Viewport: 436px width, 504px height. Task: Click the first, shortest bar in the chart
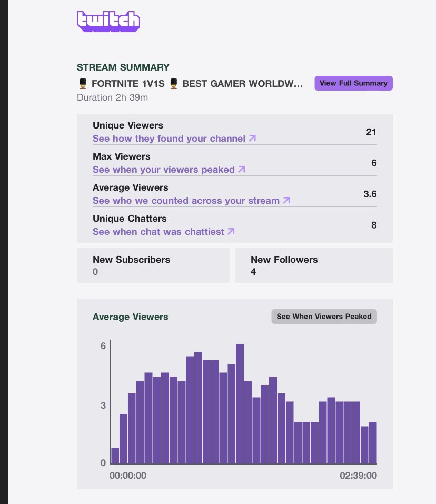(x=115, y=456)
